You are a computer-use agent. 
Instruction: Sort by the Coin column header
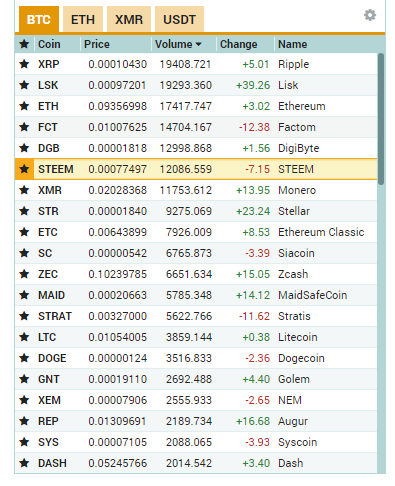[x=49, y=44]
